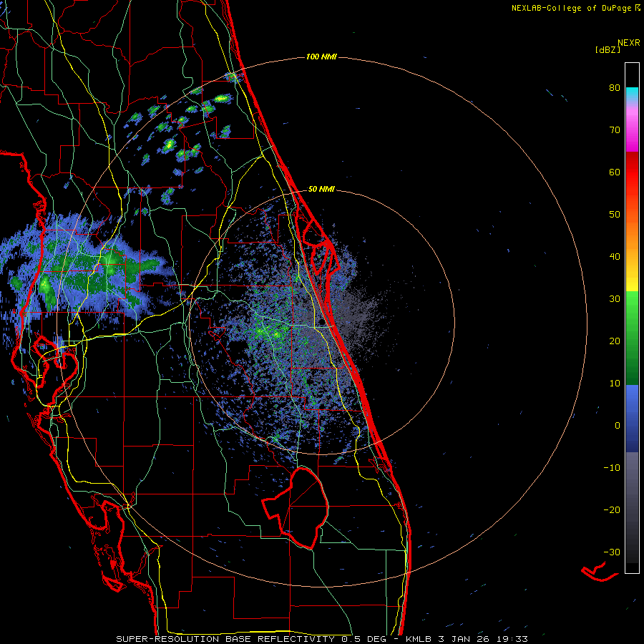Click the 20 value on the dBZ scale
Image resolution: width=644 pixels, height=644 pixels.
pos(615,341)
